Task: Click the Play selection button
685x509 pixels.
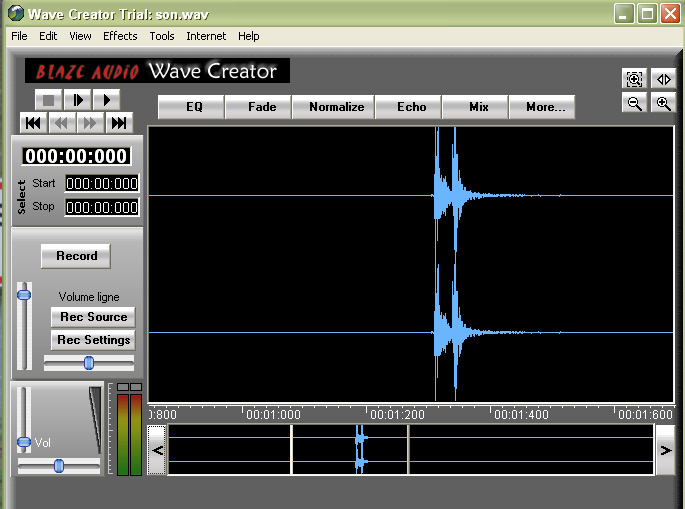Action: pos(78,100)
